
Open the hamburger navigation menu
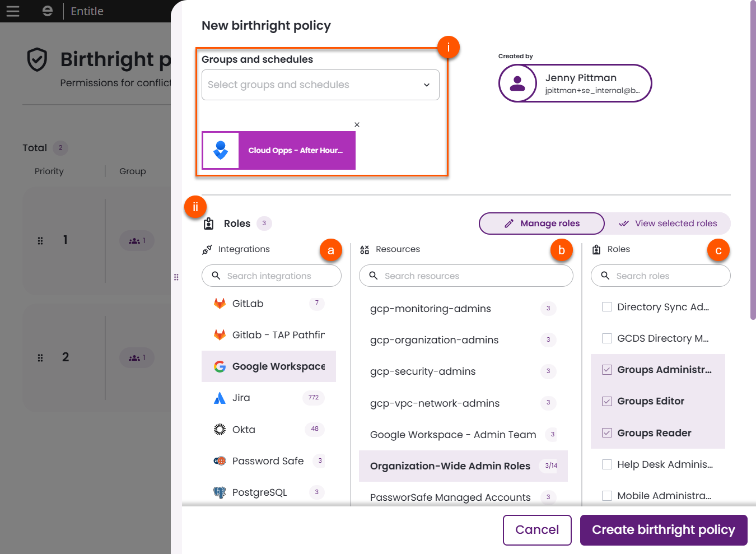(13, 11)
